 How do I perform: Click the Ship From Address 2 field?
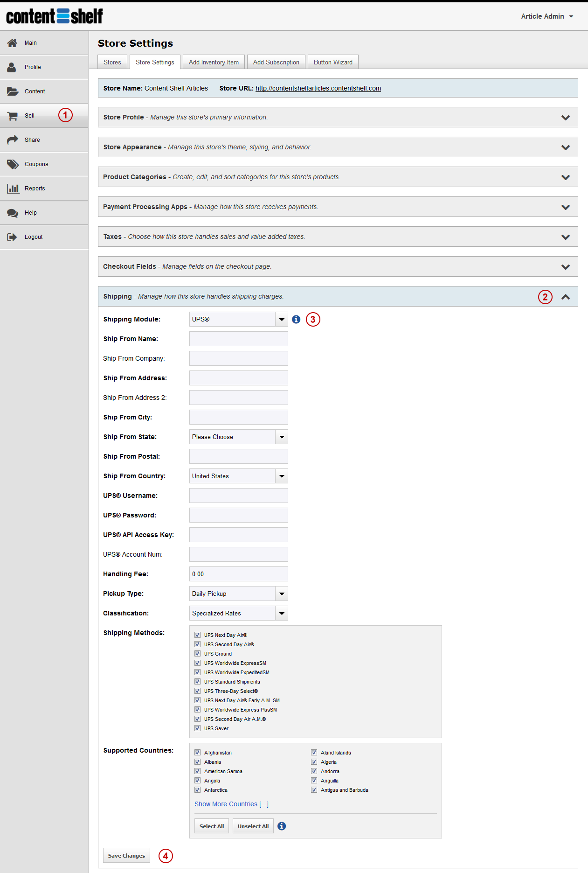(239, 398)
